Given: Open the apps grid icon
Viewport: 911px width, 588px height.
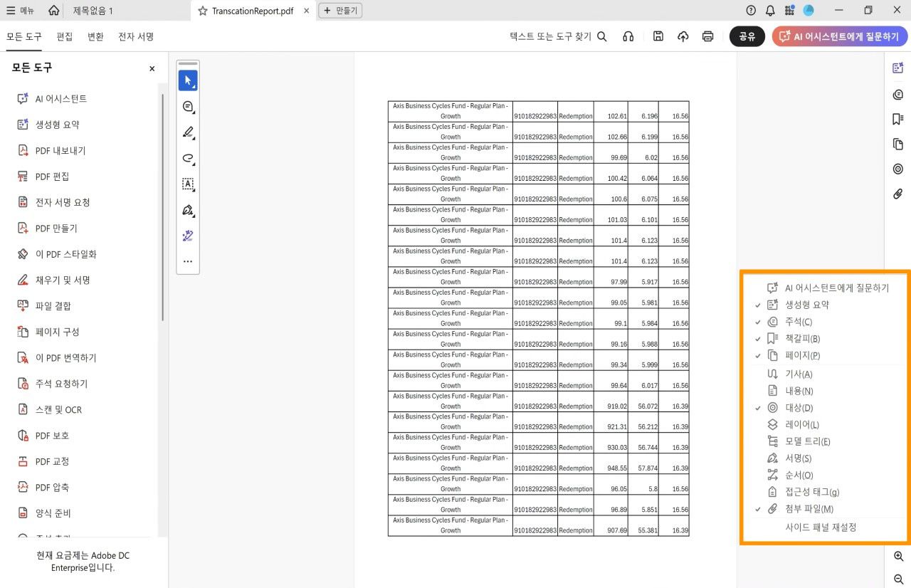Looking at the screenshot, I should pyautogui.click(x=789, y=11).
